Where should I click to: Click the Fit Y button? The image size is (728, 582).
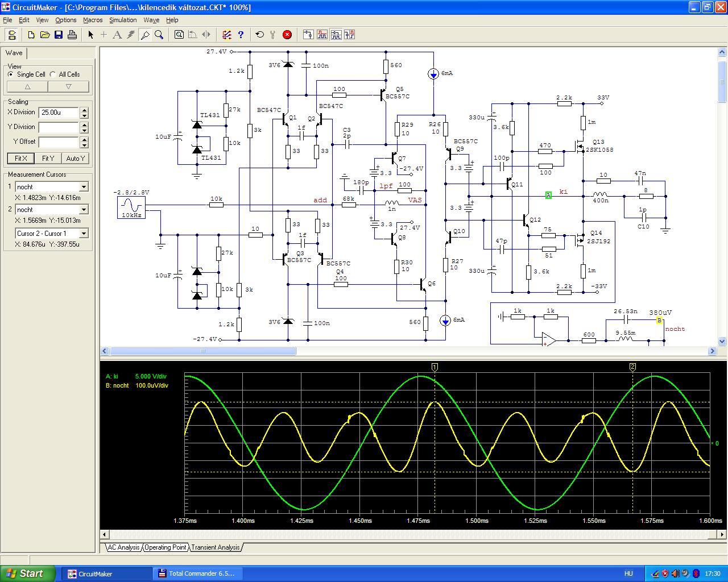pyautogui.click(x=48, y=158)
